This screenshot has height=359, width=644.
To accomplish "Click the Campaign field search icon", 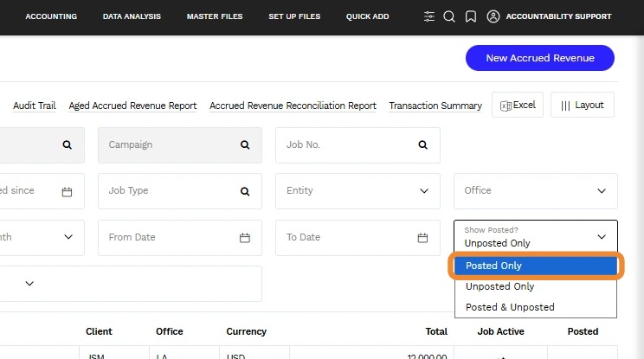I will click(245, 145).
